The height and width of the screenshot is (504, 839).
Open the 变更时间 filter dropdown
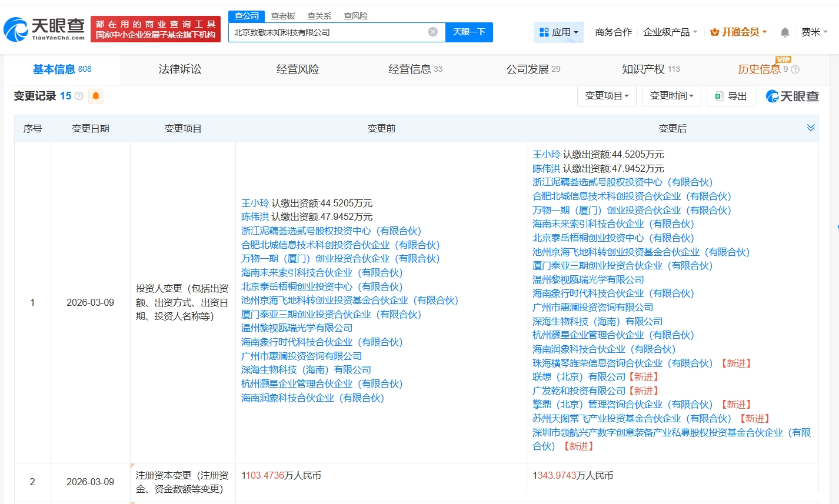[x=671, y=96]
